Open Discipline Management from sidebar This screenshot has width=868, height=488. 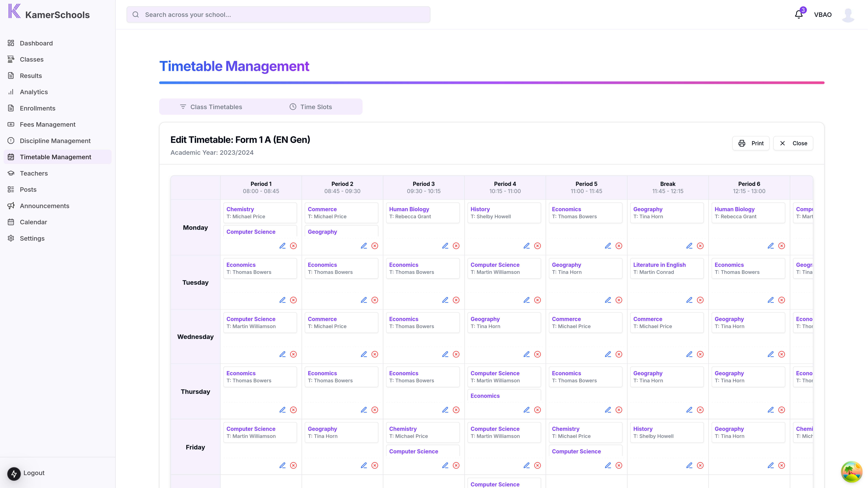tap(55, 141)
